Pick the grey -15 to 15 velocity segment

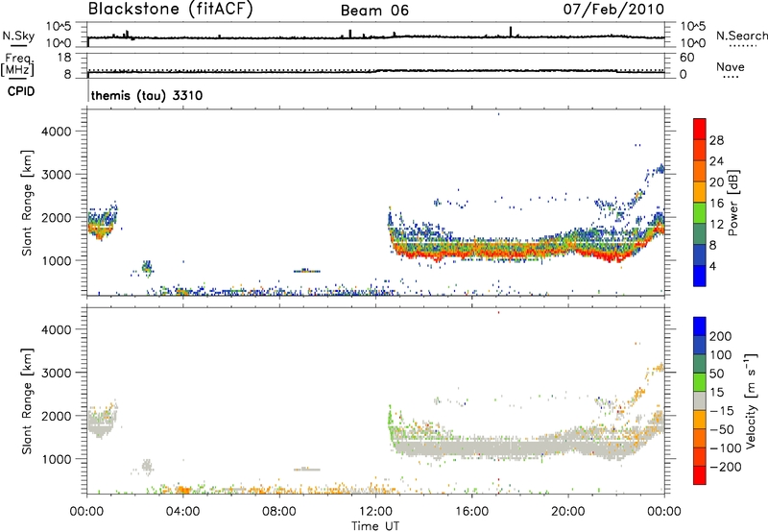[700, 400]
